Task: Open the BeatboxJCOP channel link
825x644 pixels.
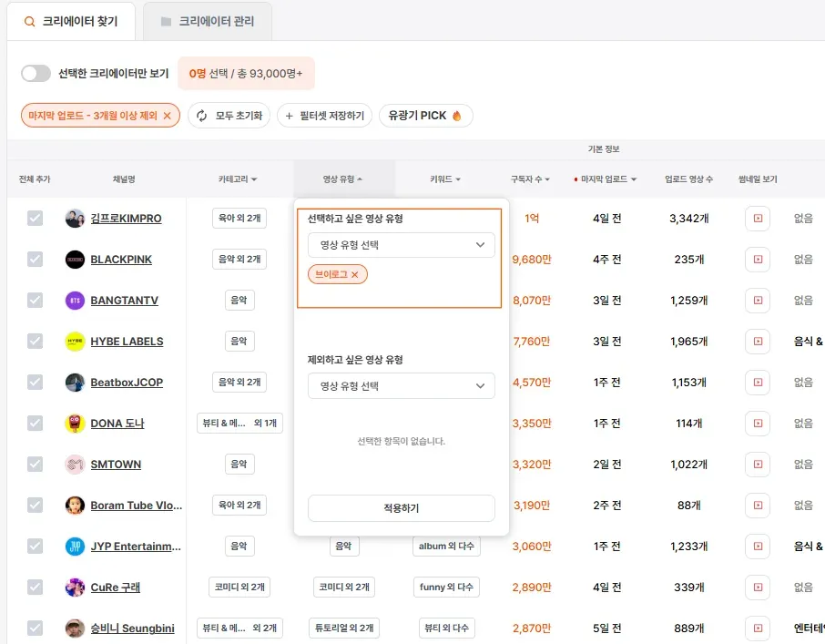Action: (127, 383)
